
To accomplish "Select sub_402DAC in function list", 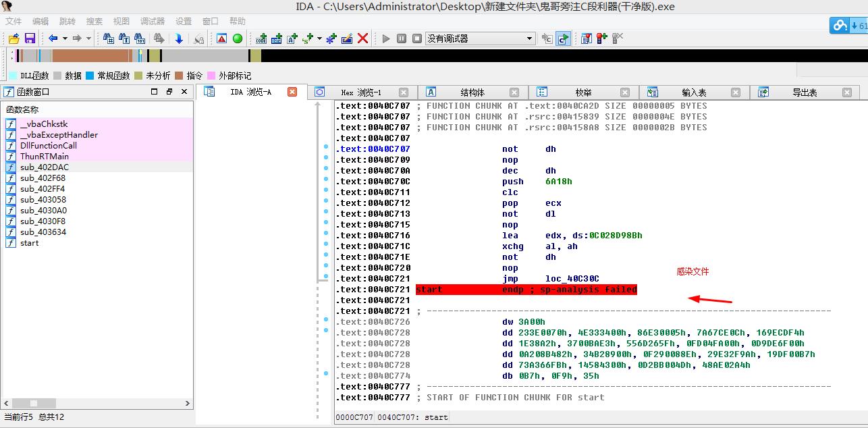I will point(99,167).
